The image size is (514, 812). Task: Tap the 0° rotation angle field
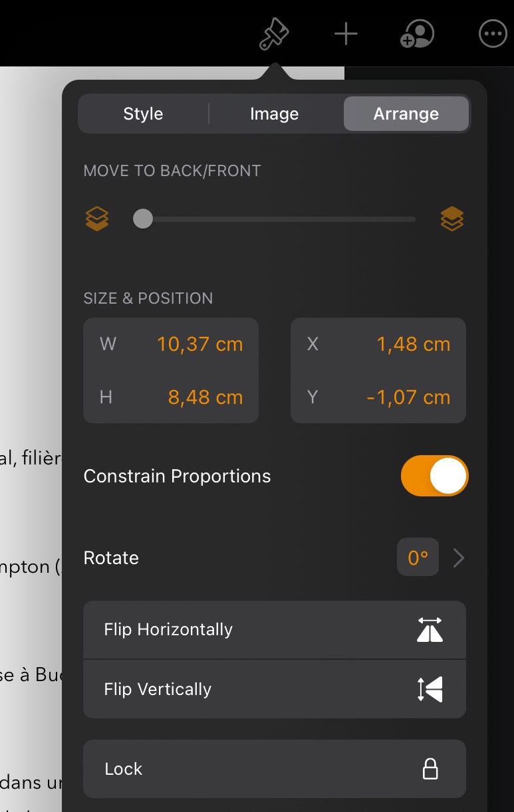418,558
